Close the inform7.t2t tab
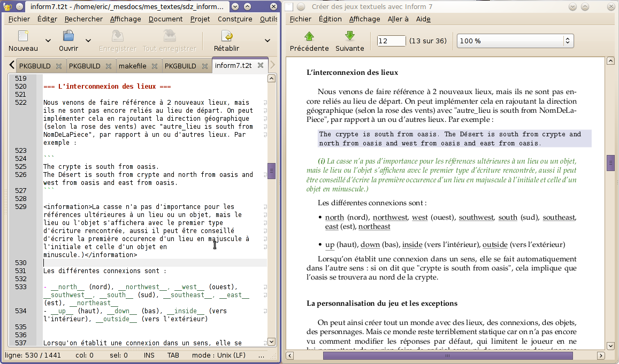This screenshot has width=619, height=364. click(x=261, y=65)
